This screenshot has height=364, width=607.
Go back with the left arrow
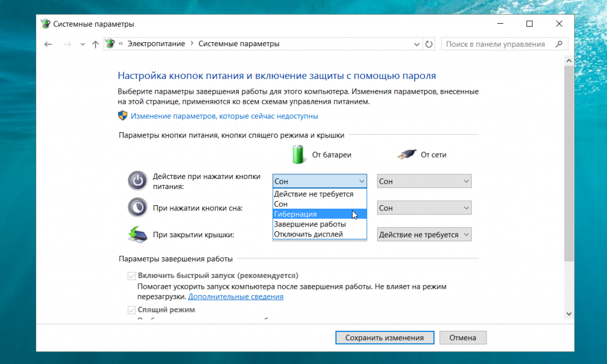48,44
